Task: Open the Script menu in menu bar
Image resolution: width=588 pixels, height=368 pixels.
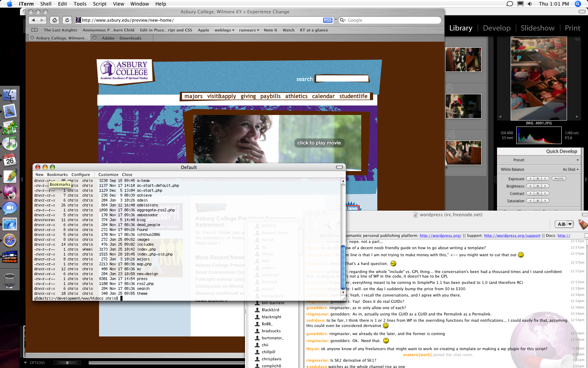Action: [100, 4]
